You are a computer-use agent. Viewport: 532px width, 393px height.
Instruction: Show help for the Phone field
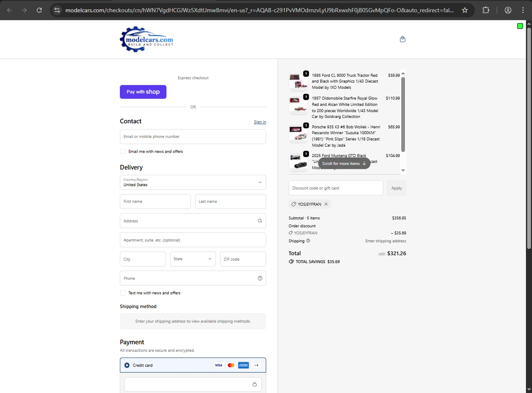[260, 278]
